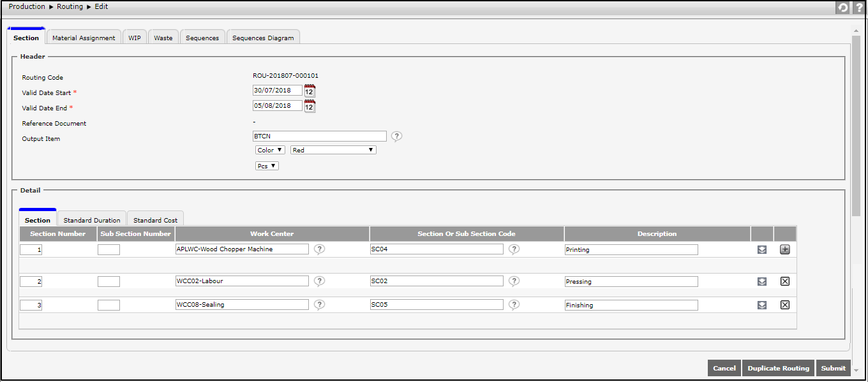This screenshot has width=868, height=382.
Task: Click the WCC08-Sealing work center field
Action: (x=242, y=304)
